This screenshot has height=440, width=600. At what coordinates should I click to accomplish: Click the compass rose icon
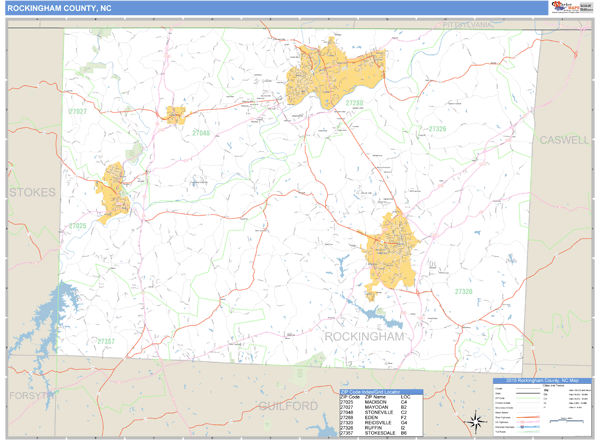pos(478,420)
